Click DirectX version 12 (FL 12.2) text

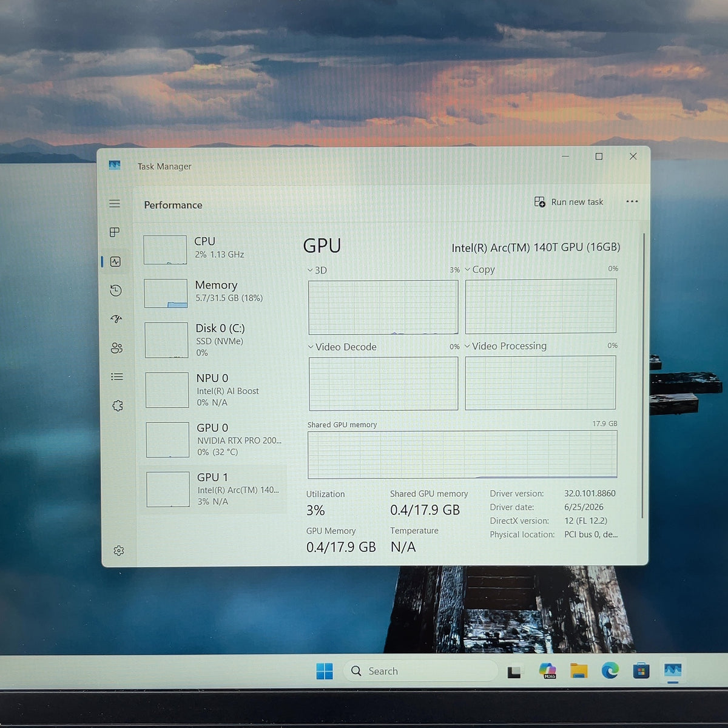585,521
